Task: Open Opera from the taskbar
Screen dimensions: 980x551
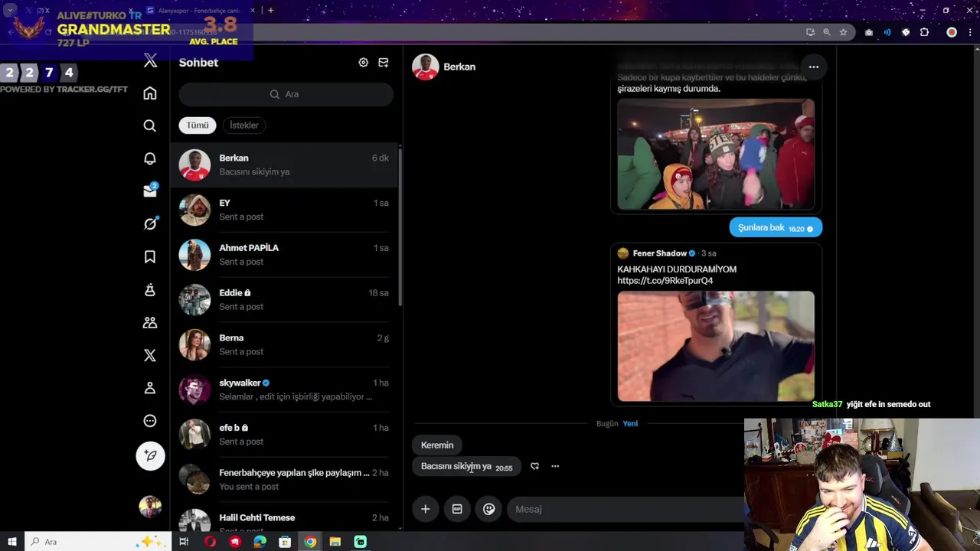Action: (210, 542)
